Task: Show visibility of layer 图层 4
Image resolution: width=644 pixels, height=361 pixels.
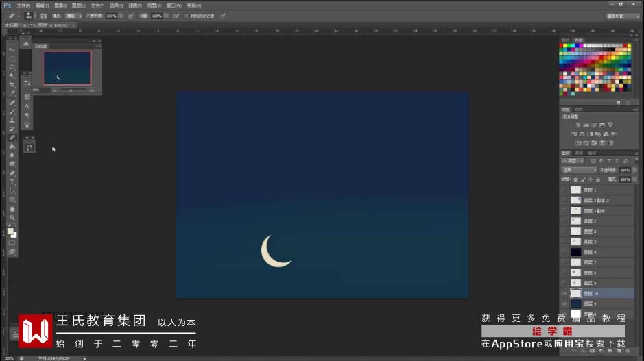Action: (564, 252)
